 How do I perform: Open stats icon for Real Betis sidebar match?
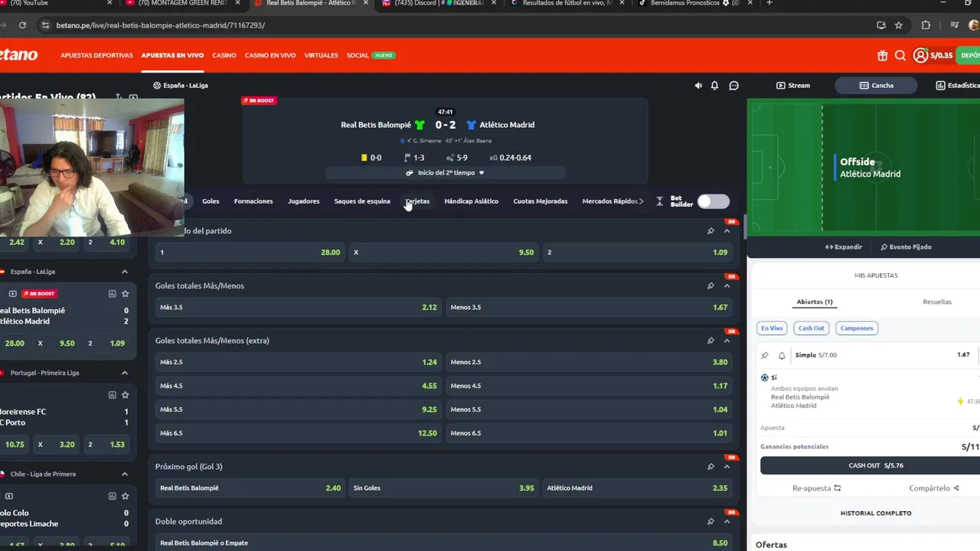click(112, 294)
